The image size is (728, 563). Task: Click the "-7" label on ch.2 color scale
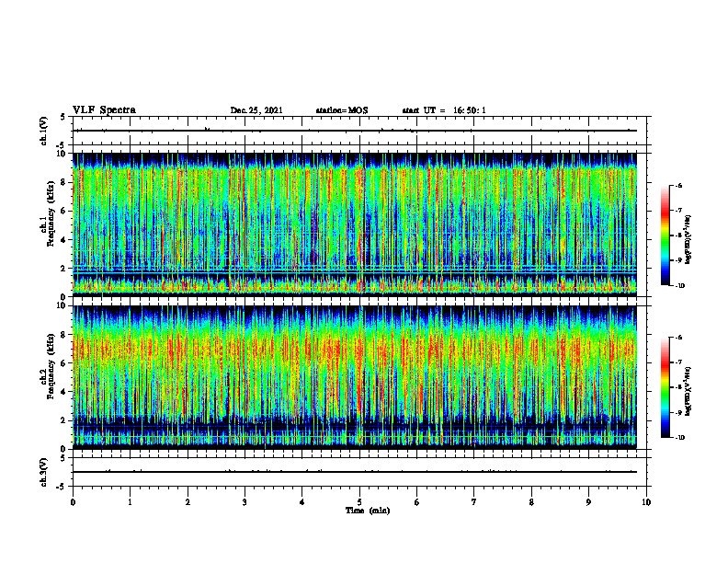tap(678, 362)
